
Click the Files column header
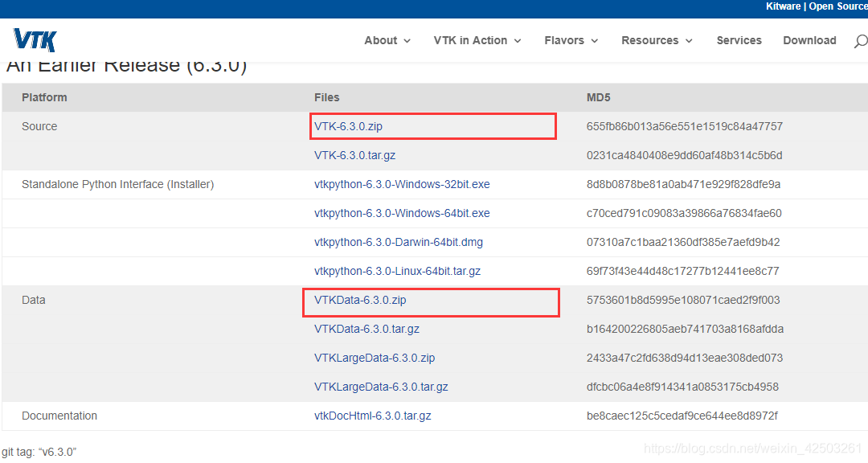point(326,97)
